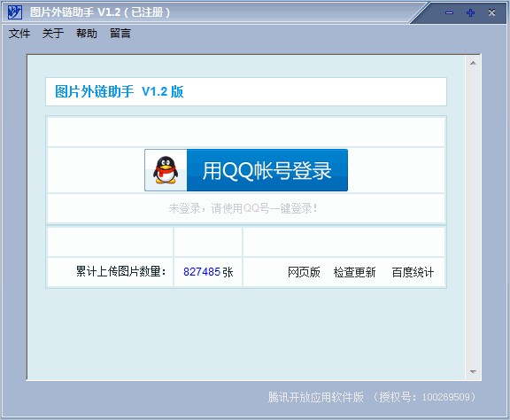
Task: Click the scrollbar down arrow
Action: tap(473, 371)
